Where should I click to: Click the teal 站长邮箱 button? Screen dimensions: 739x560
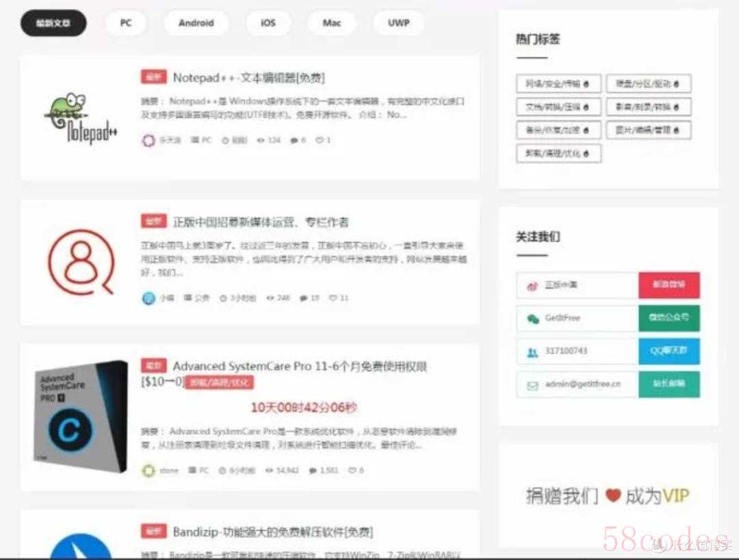point(669,384)
